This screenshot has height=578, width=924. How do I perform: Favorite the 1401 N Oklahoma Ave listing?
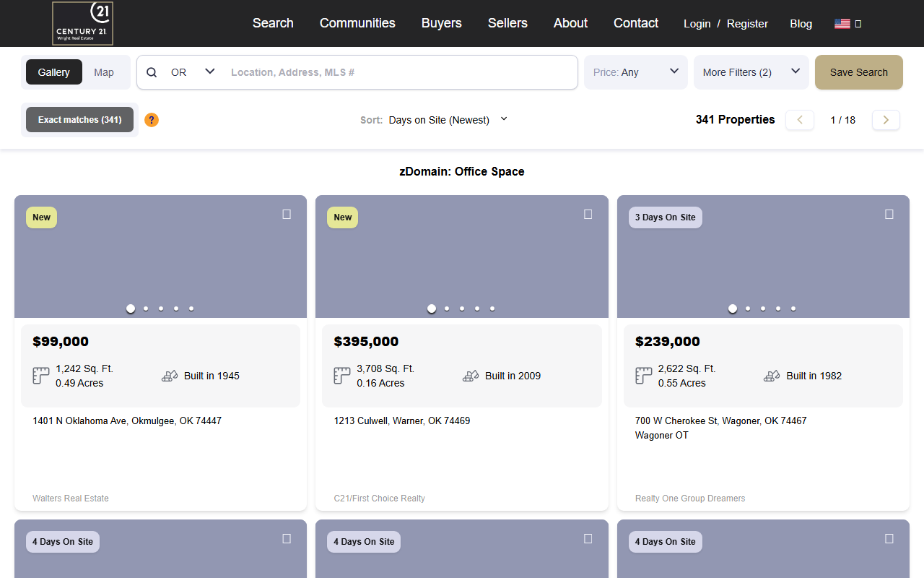pos(287,215)
